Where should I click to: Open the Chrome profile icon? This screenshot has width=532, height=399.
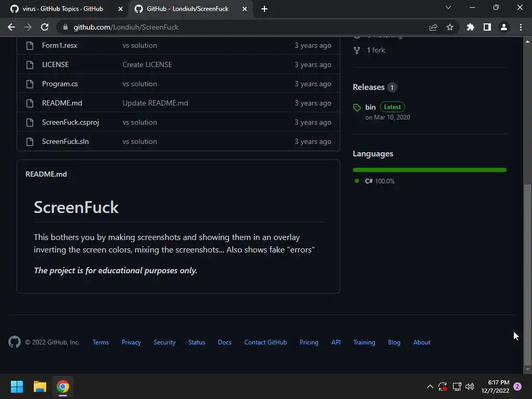point(504,27)
